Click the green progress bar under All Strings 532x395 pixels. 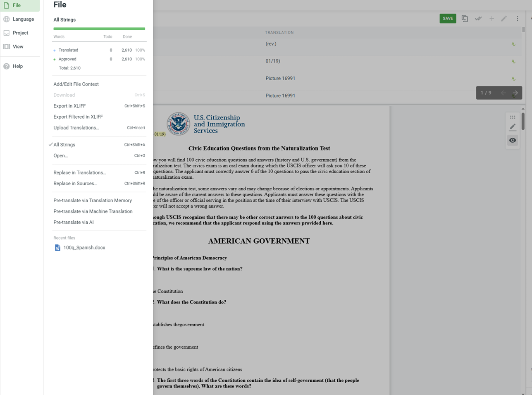pos(99,29)
